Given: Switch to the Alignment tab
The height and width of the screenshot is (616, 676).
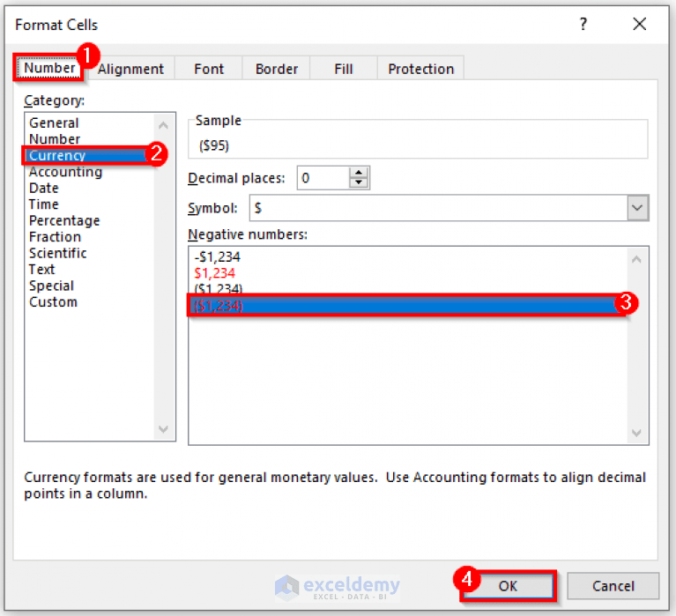Looking at the screenshot, I should pyautogui.click(x=130, y=69).
